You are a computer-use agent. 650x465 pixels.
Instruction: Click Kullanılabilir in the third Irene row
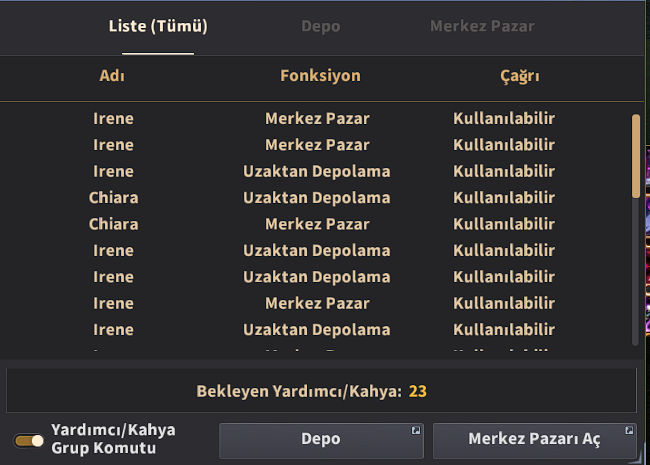504,171
